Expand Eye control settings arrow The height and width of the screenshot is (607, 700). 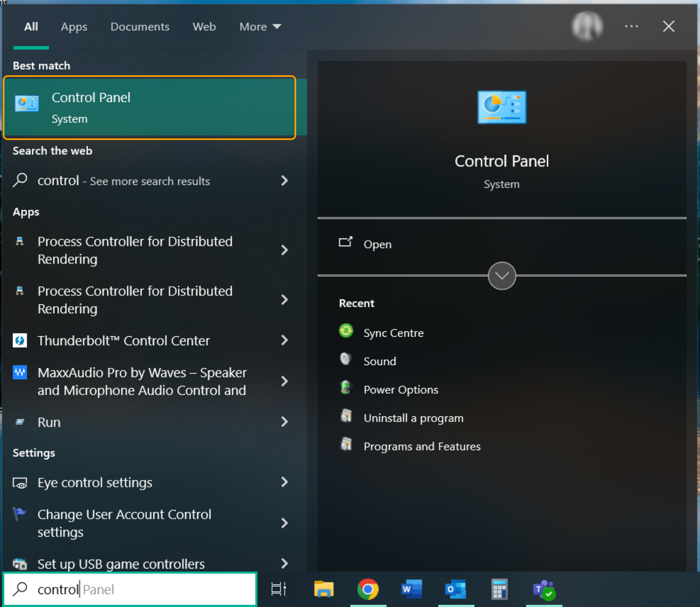point(284,482)
